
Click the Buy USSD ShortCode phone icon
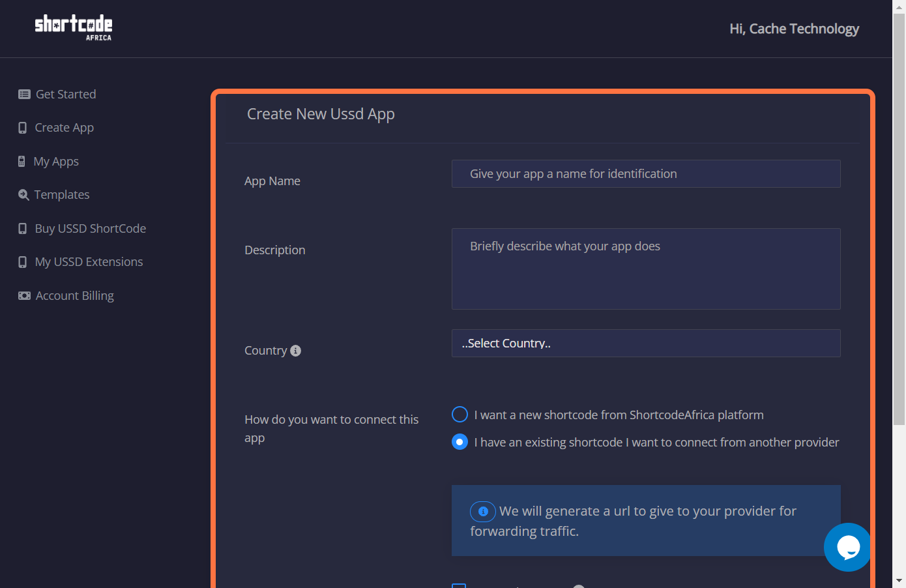[23, 229]
